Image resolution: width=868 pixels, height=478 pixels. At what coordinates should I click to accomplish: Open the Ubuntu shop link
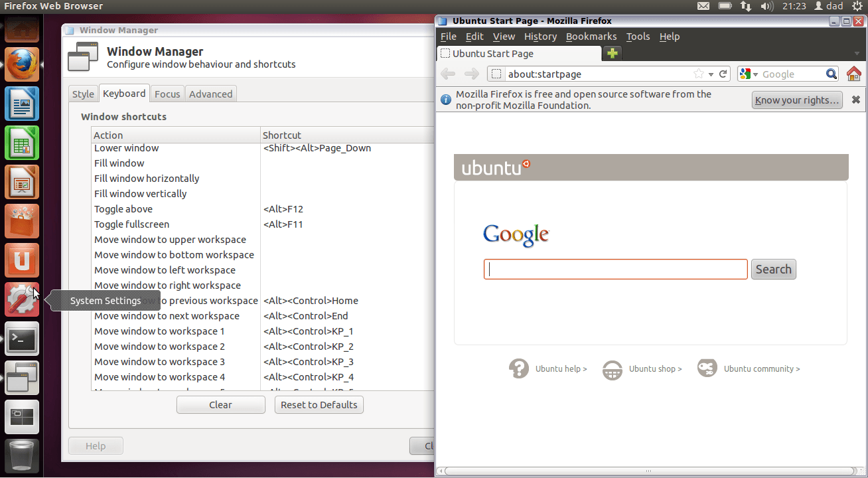click(x=656, y=369)
